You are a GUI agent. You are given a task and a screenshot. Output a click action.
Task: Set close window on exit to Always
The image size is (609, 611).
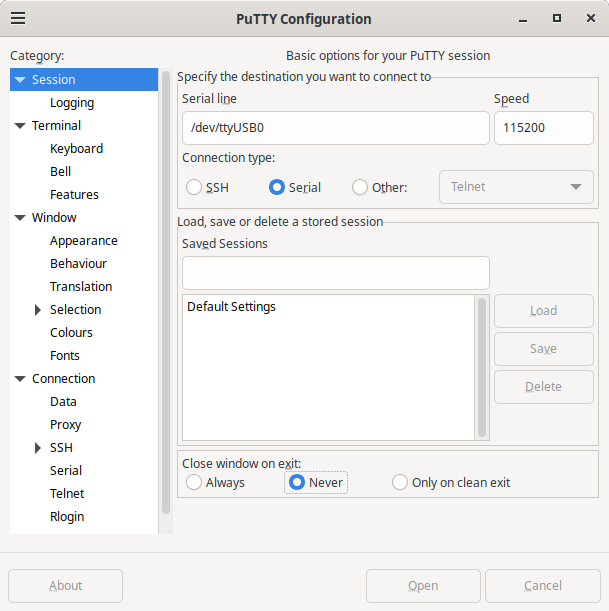pyautogui.click(x=194, y=483)
